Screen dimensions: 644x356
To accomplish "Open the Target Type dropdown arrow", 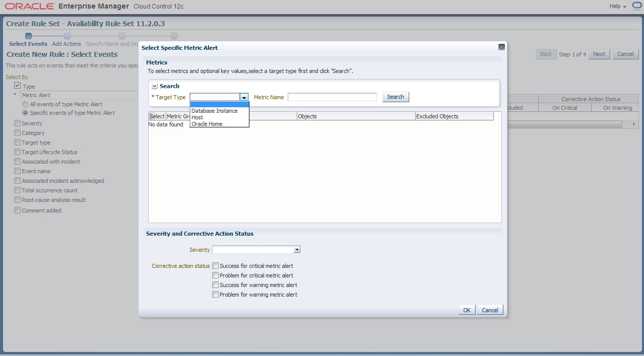I will [244, 97].
